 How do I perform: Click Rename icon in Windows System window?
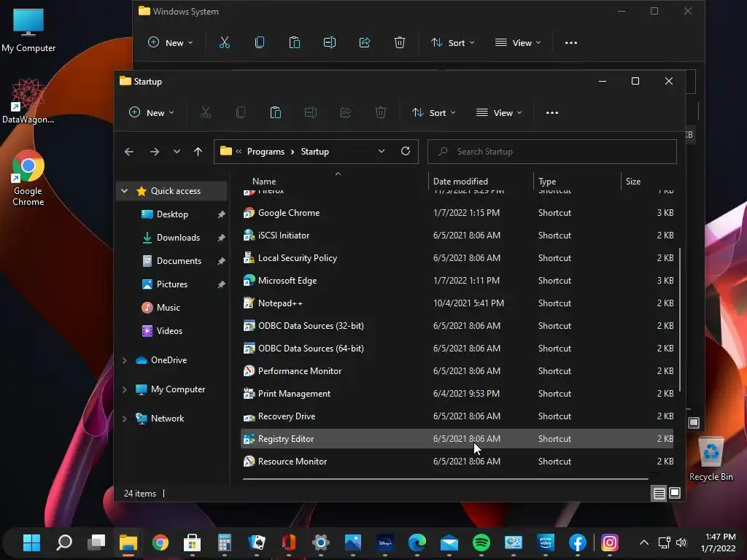(x=330, y=43)
